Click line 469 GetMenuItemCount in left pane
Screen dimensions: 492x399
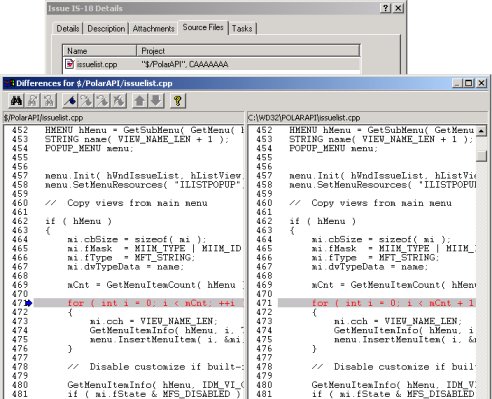(x=155, y=285)
